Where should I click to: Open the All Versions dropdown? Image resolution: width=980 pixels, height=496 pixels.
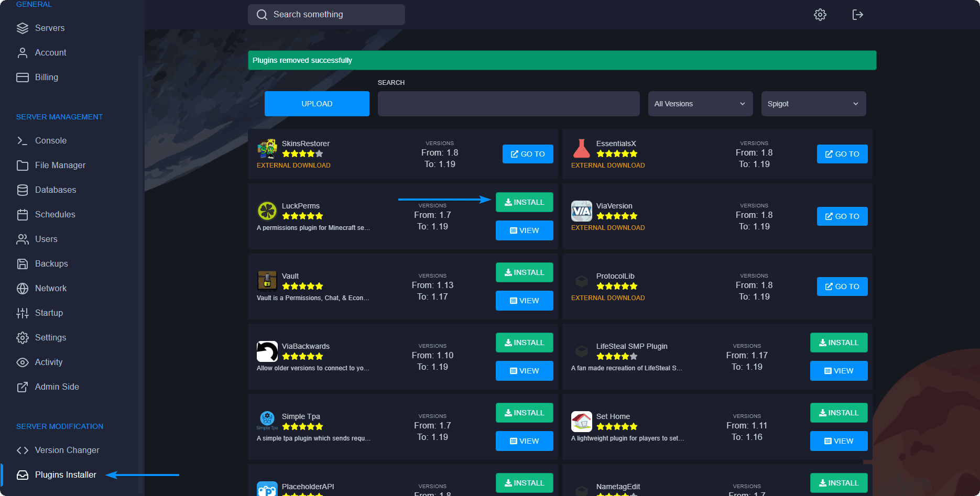pos(700,104)
